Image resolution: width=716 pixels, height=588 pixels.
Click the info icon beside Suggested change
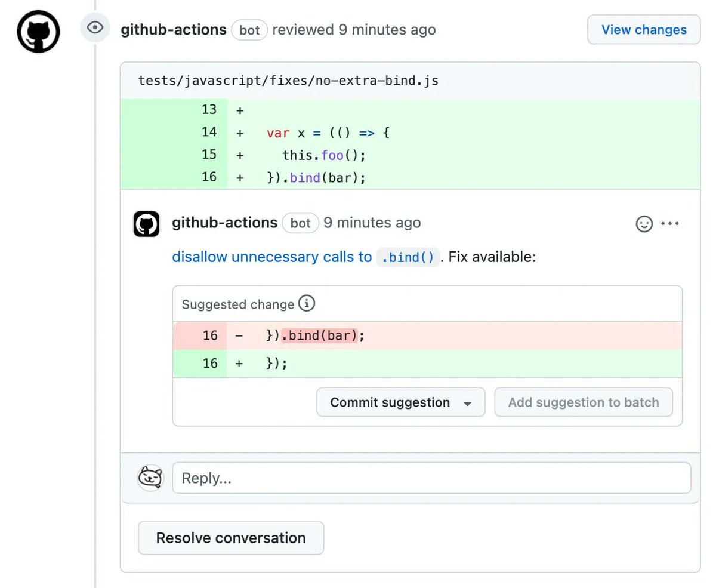(307, 303)
